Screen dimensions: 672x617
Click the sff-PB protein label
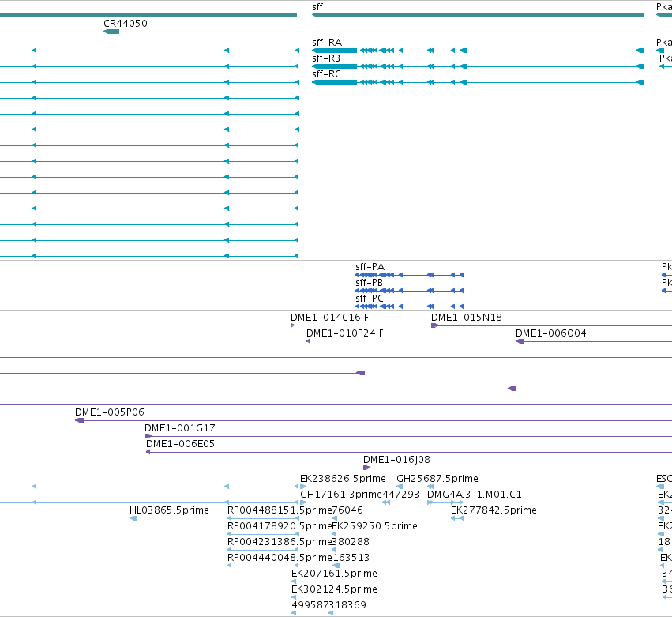coord(369,283)
